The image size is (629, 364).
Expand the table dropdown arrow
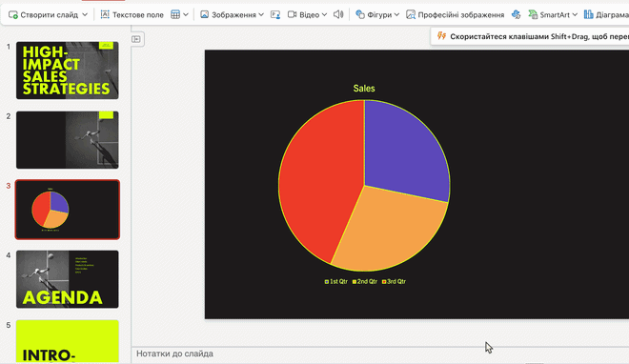(186, 15)
